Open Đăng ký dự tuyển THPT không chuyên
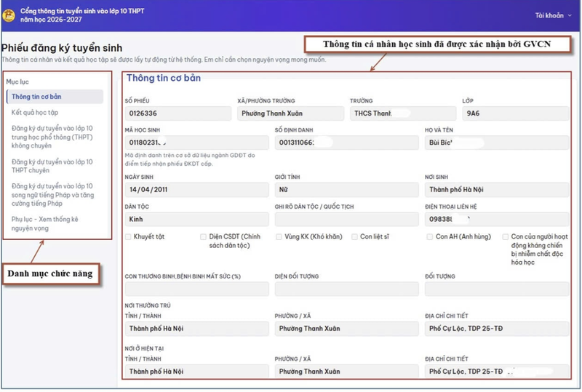Viewport: 582px width, 392px height. coord(52,137)
